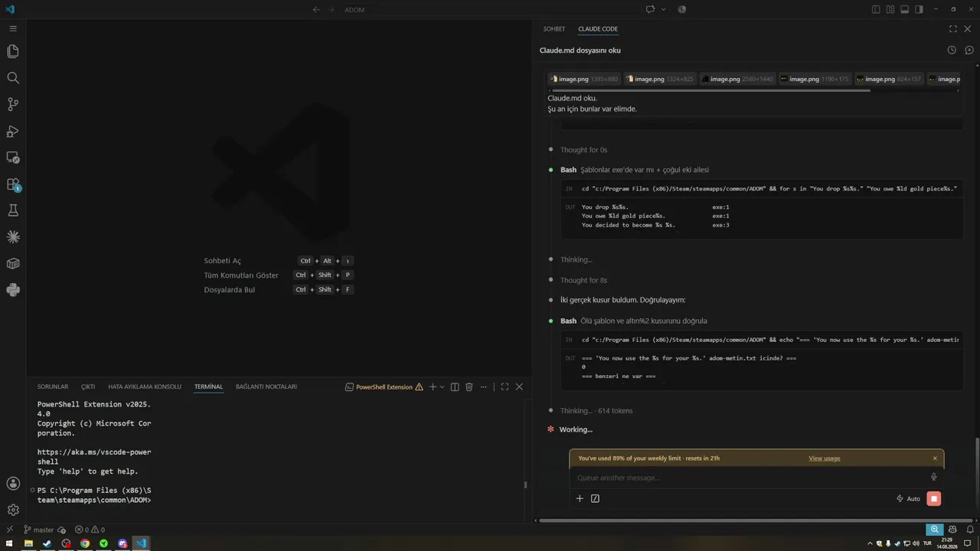This screenshot has height=551, width=980.
Task: Open Steam from the Windows taskbar
Action: tap(47, 543)
